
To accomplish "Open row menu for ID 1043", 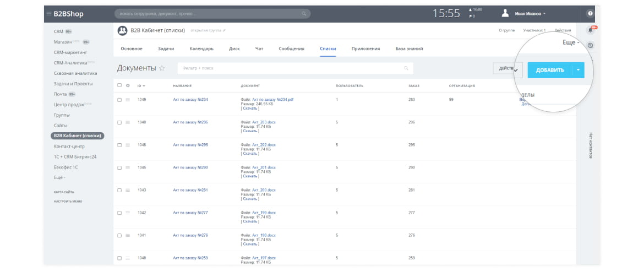I will tap(128, 191).
